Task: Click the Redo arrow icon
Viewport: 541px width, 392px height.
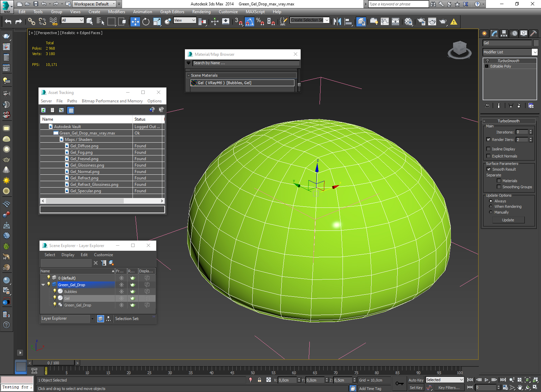Action: pos(19,22)
